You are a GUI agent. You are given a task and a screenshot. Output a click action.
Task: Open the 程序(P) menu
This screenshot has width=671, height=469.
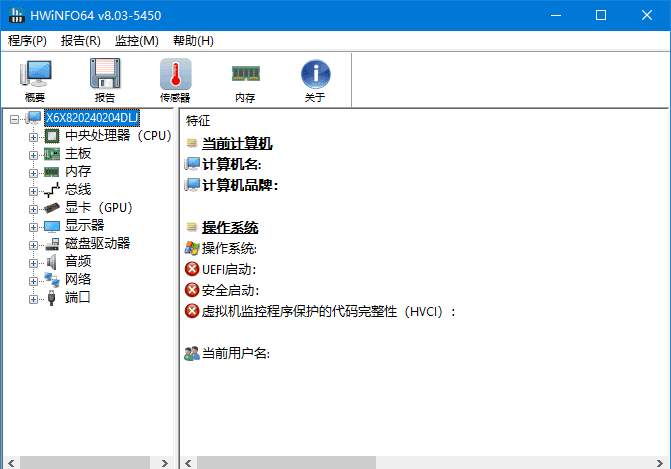27,41
